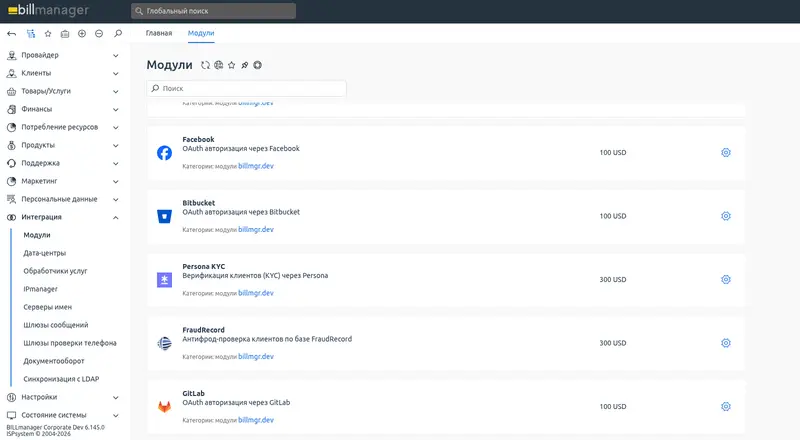
Task: Expand the Провайдер section chevron
Action: [116, 56]
